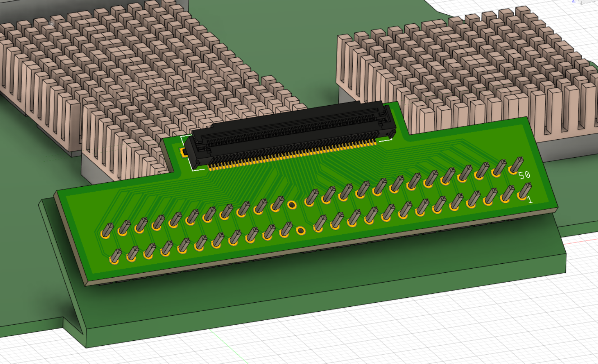This screenshot has width=598, height=364.
Task: Select the blue Z axis label
Action: (x=573, y=1)
